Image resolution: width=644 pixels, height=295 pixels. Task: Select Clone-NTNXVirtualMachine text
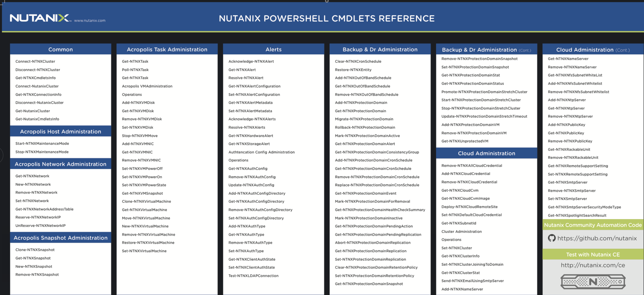coord(146,201)
